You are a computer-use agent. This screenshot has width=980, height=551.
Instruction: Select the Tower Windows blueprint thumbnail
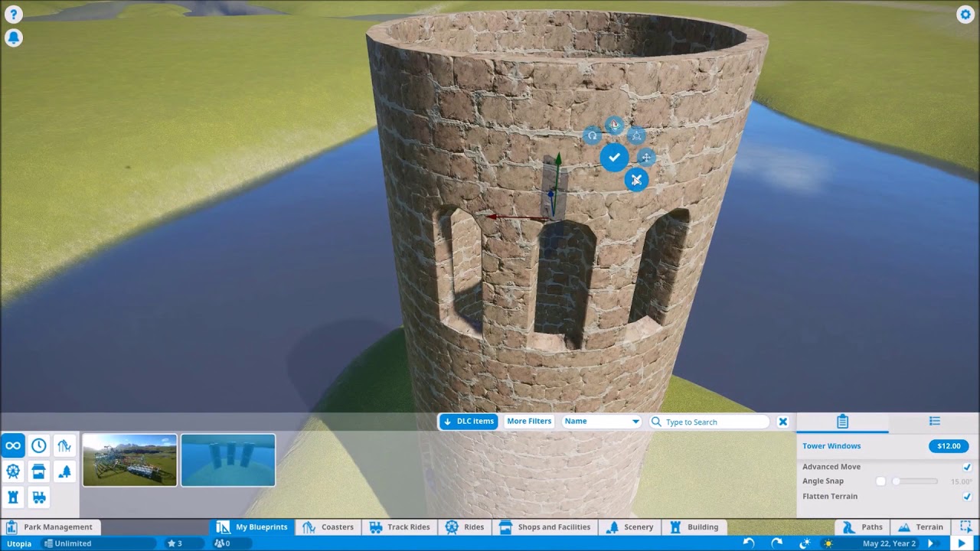[228, 460]
